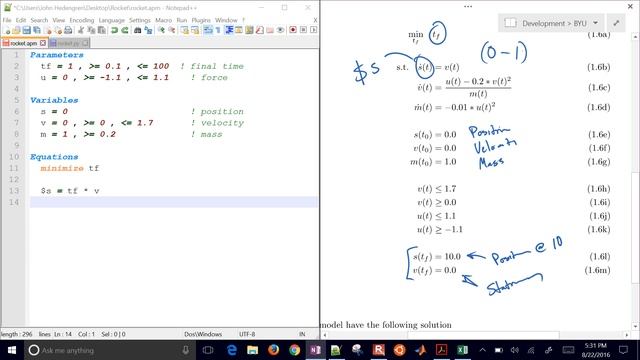The image size is (640, 360).
Task: Open the user-defined language dialog icon
Action: pyautogui.click(x=239, y=30)
